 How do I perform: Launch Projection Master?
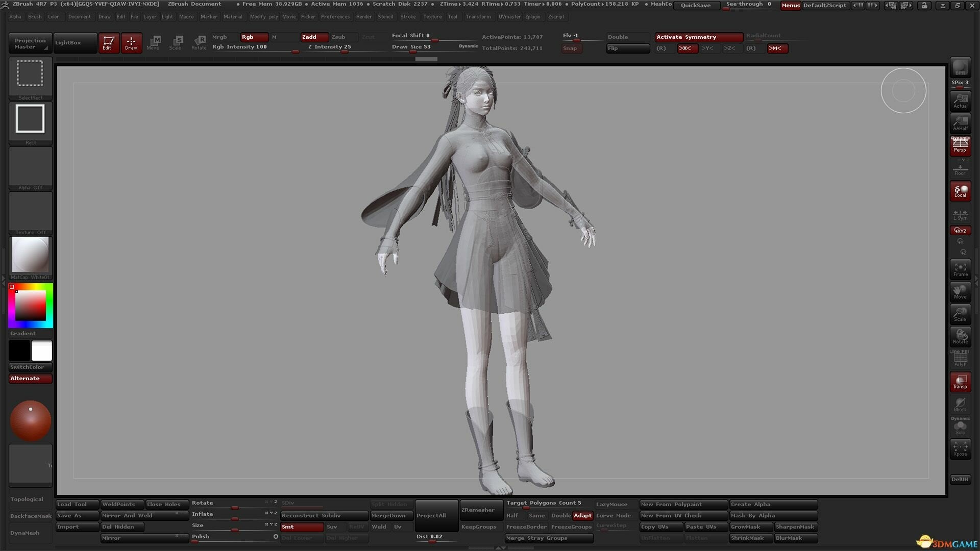pyautogui.click(x=31, y=43)
